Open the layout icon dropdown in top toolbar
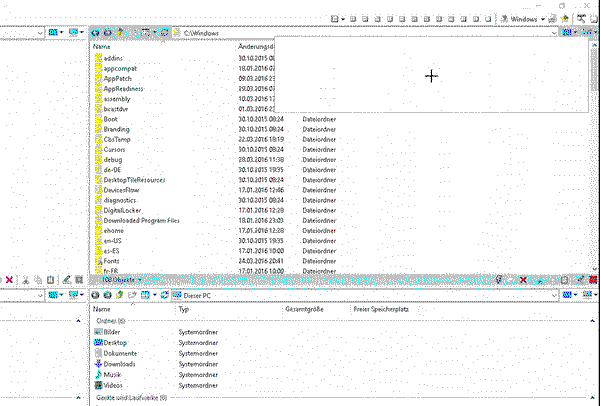 coord(343,19)
